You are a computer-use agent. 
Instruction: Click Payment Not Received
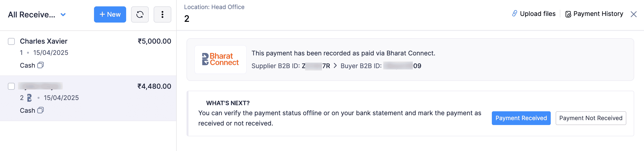click(x=591, y=118)
